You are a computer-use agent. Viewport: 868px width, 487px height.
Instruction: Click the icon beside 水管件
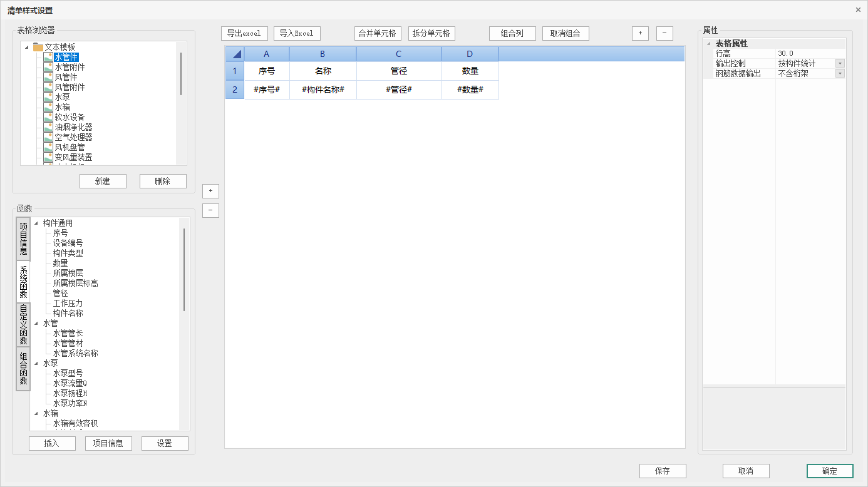[48, 57]
